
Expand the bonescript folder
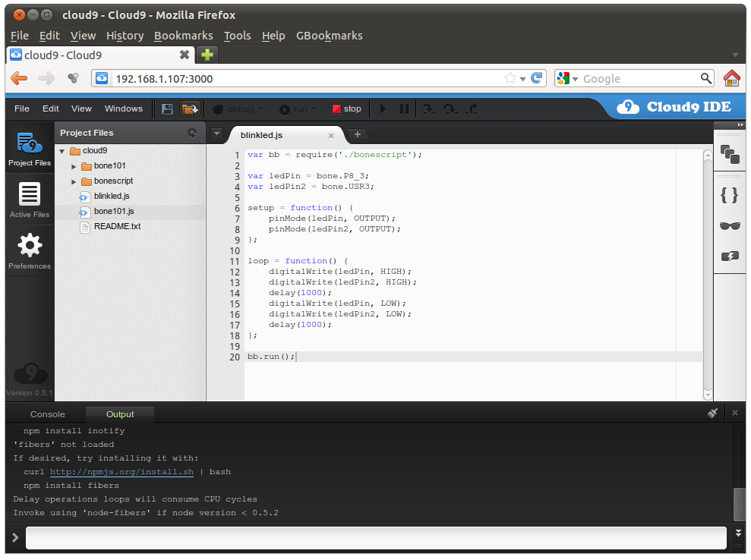point(74,182)
